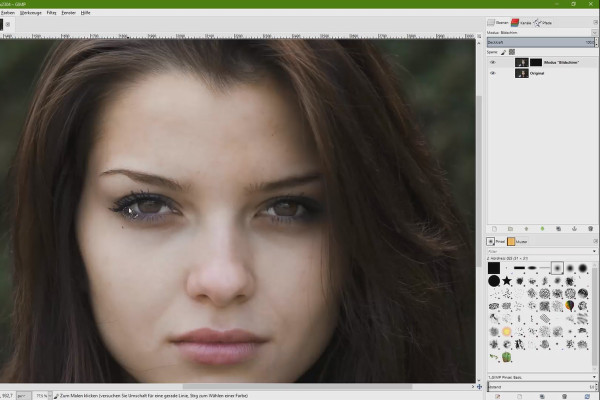The image size is (600, 400).
Task: Open the layer Modus dropdown
Action: point(542,33)
